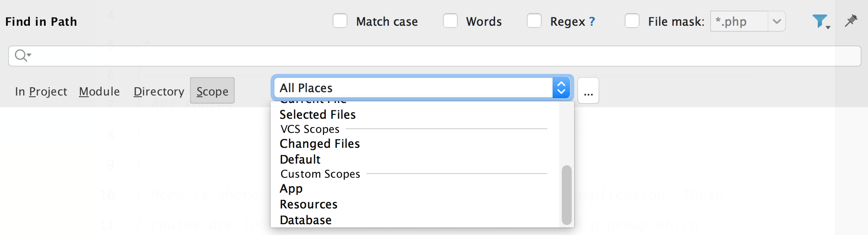
Task: Switch to the In Project tab
Action: point(41,91)
